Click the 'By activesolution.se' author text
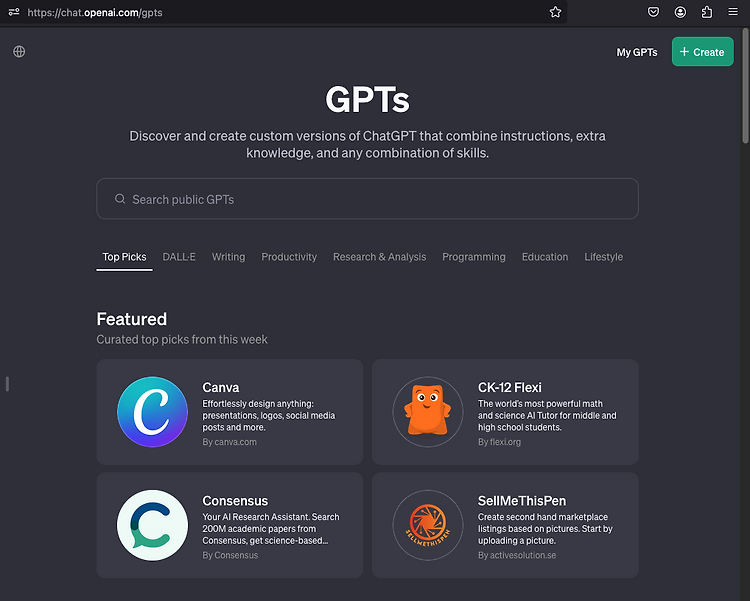 point(517,555)
